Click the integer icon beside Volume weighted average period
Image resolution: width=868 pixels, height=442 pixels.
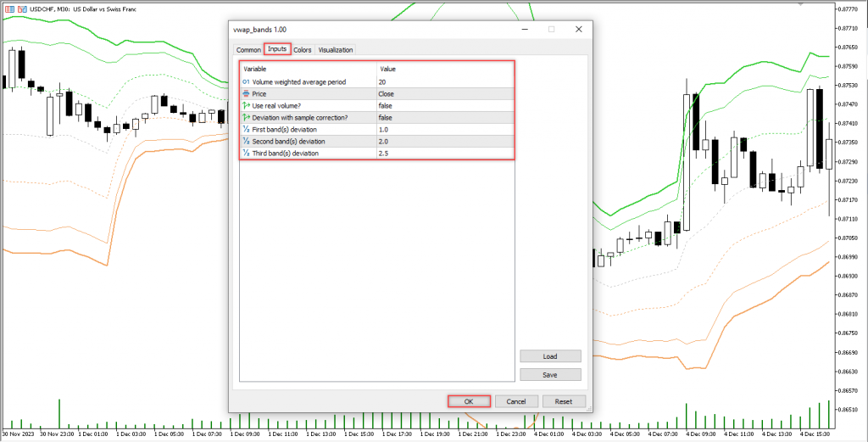246,81
